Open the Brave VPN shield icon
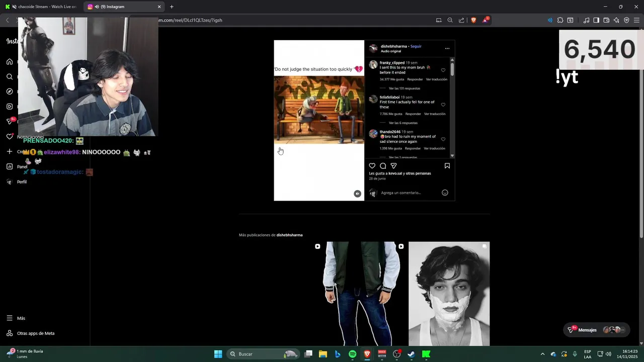Image resolution: width=644 pixels, height=362 pixels. point(626,20)
